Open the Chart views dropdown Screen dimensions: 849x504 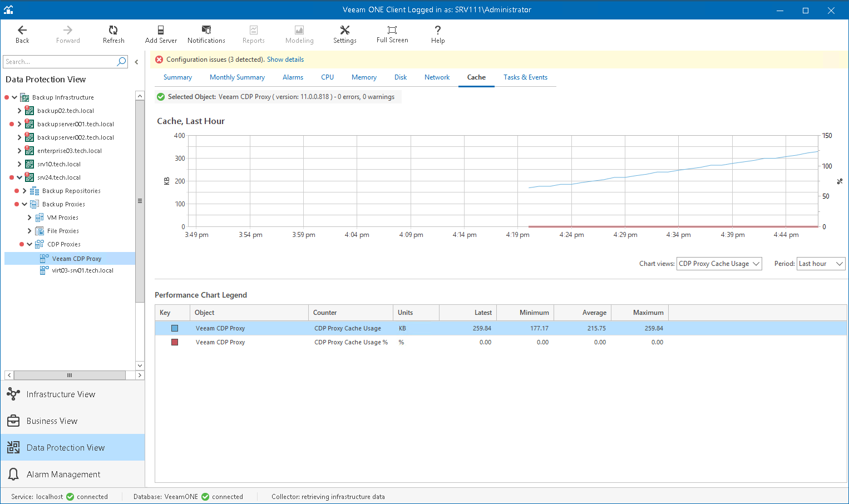719,264
